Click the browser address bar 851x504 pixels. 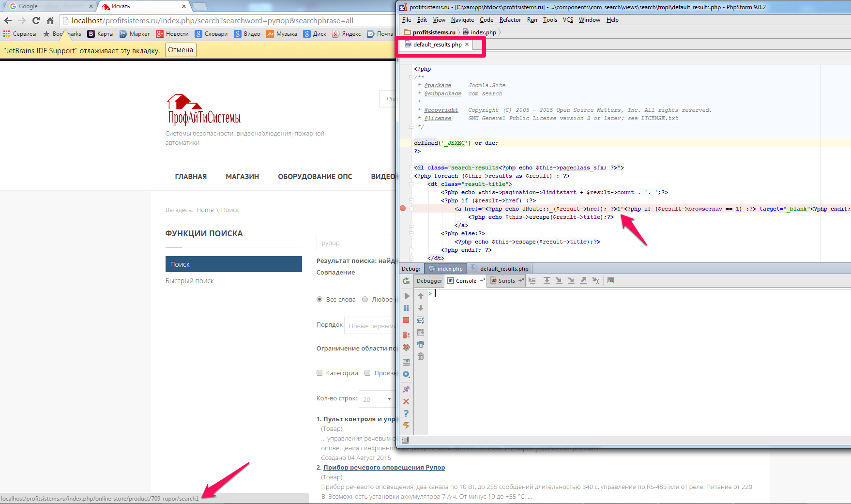click(228, 20)
